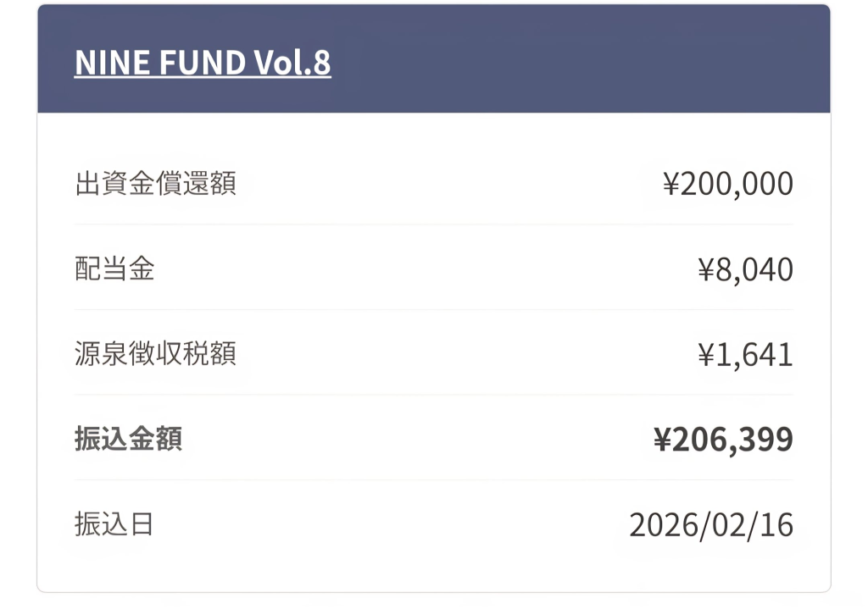
Task: Click the ¥8,040 dividend value
Action: 745,269
